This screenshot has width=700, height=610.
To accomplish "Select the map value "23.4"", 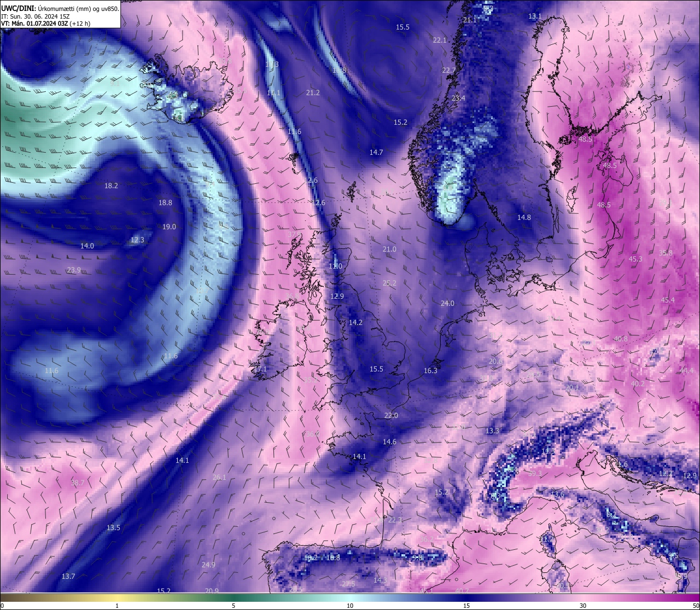I will click(458, 98).
